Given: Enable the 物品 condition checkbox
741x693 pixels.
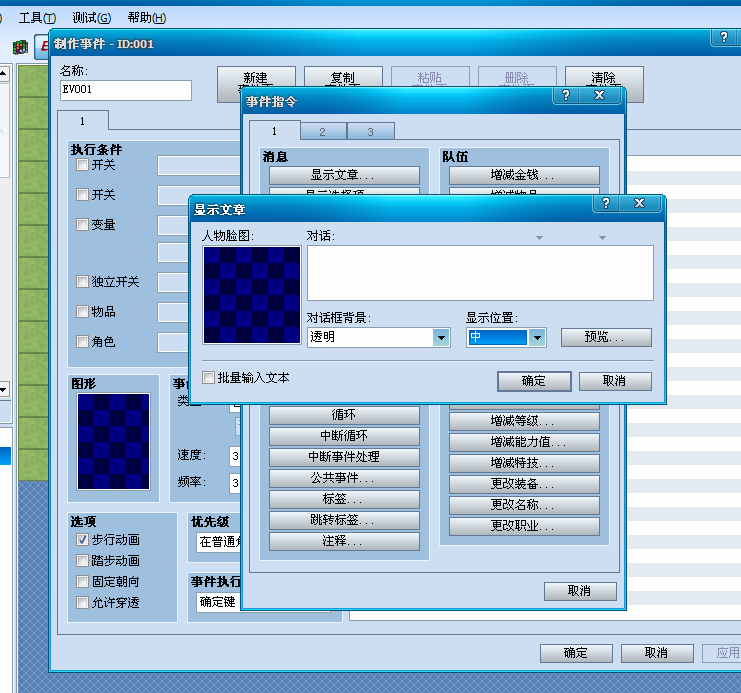Looking at the screenshot, I should tap(82, 312).
